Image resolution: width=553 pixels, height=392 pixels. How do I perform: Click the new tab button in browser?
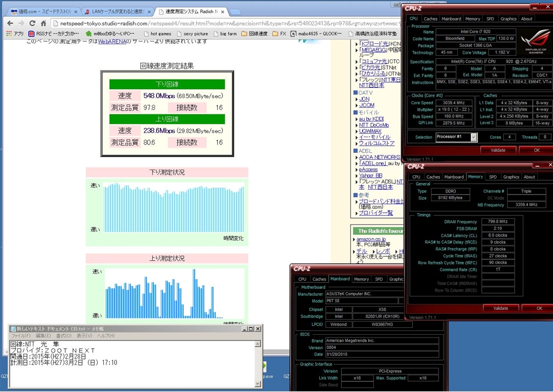click(235, 11)
